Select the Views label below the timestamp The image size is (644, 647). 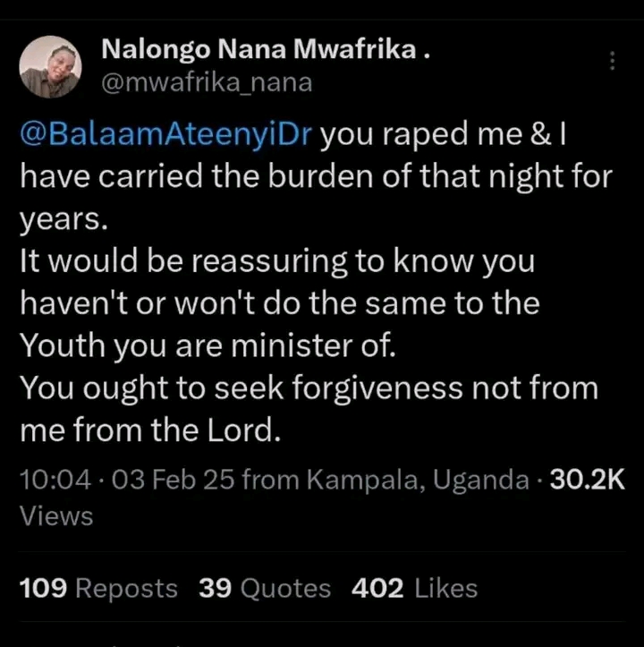[x=56, y=515]
